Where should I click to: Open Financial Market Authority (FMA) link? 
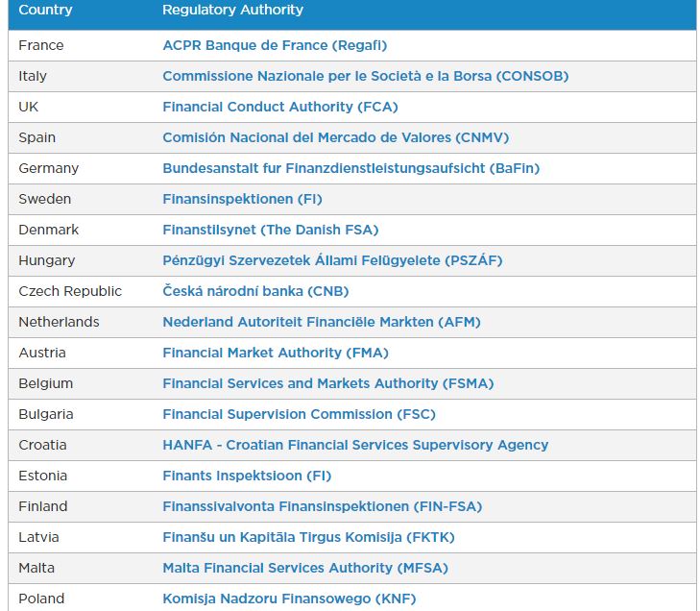[276, 353]
